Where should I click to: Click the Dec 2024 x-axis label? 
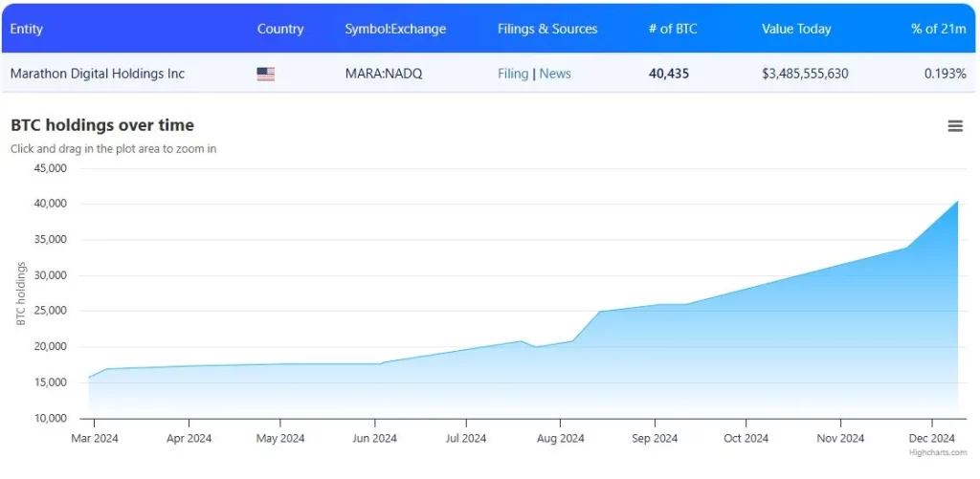coord(932,439)
